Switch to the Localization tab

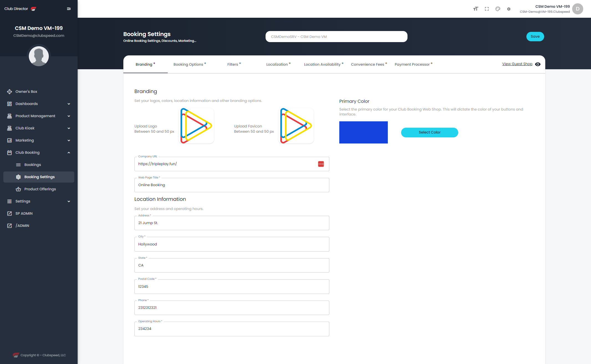[x=278, y=64]
